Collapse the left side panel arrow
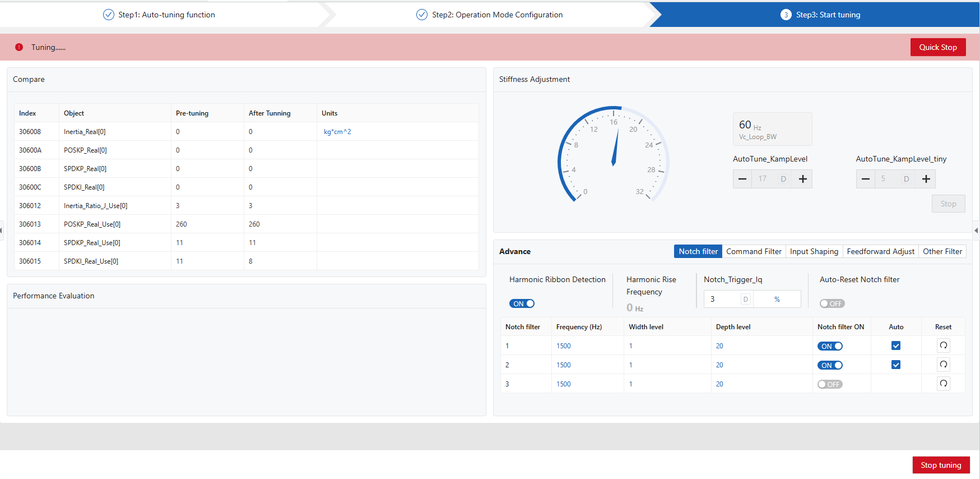Screen dimensions: 980x479 (2, 230)
